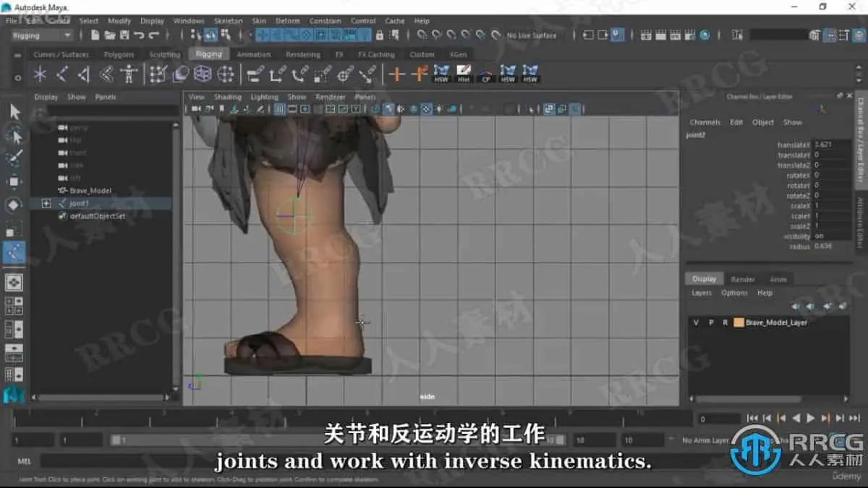Toggle select by component type mode icon
This screenshot has width=868, height=488.
pyautogui.click(x=225, y=35)
